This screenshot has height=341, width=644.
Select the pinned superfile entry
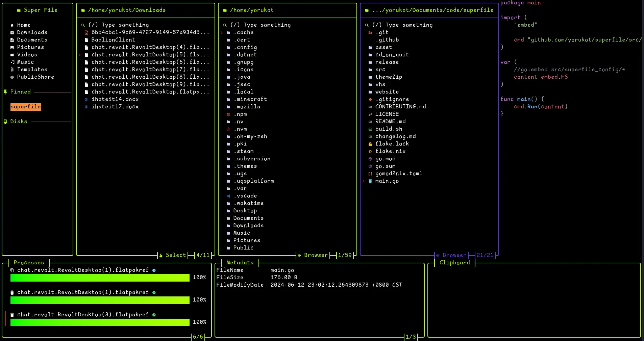pos(26,107)
